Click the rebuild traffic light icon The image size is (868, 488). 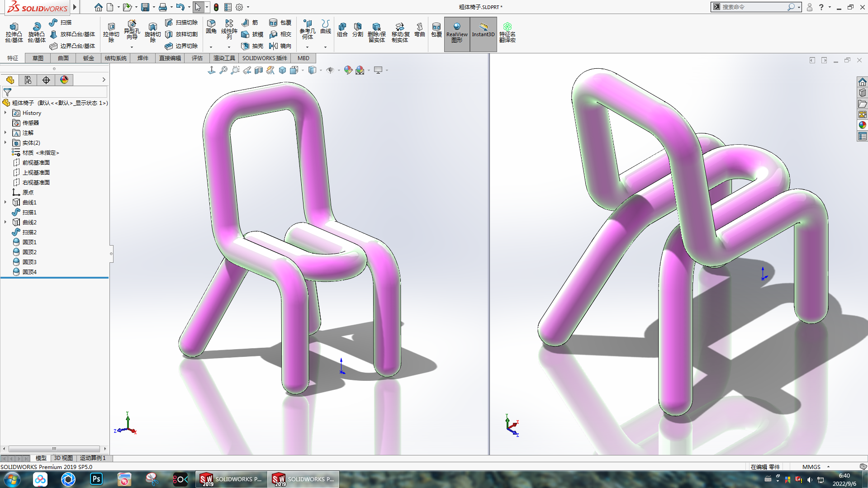pyautogui.click(x=216, y=7)
